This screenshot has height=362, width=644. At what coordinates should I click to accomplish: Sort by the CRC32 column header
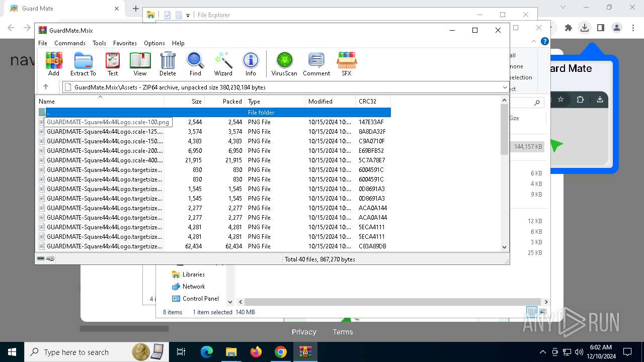pyautogui.click(x=373, y=101)
